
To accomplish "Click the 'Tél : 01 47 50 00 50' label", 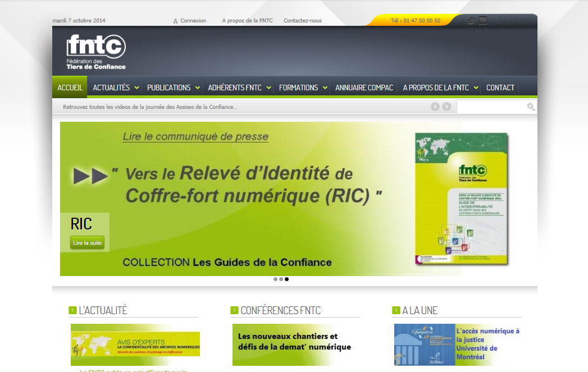I will (416, 21).
